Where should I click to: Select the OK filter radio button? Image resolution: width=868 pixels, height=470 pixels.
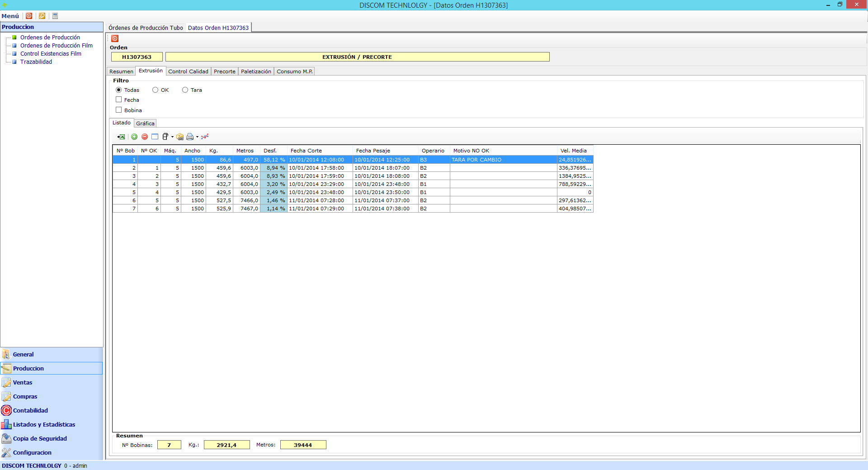[156, 90]
